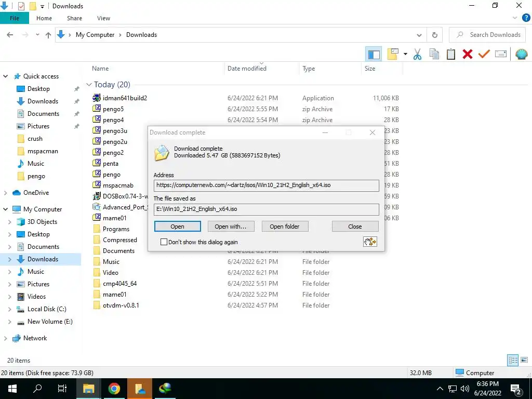Switch to the View ribbon tab
This screenshot has height=399, width=532.
click(103, 18)
